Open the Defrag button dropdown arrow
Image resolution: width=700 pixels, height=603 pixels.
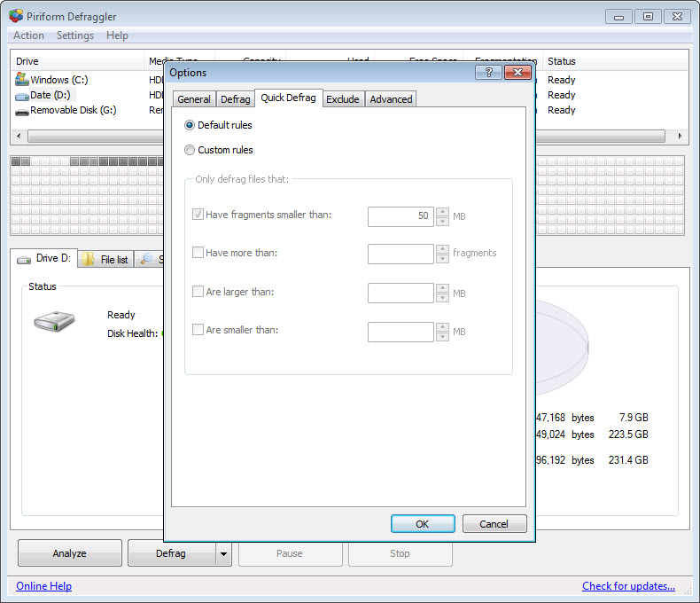tap(223, 553)
